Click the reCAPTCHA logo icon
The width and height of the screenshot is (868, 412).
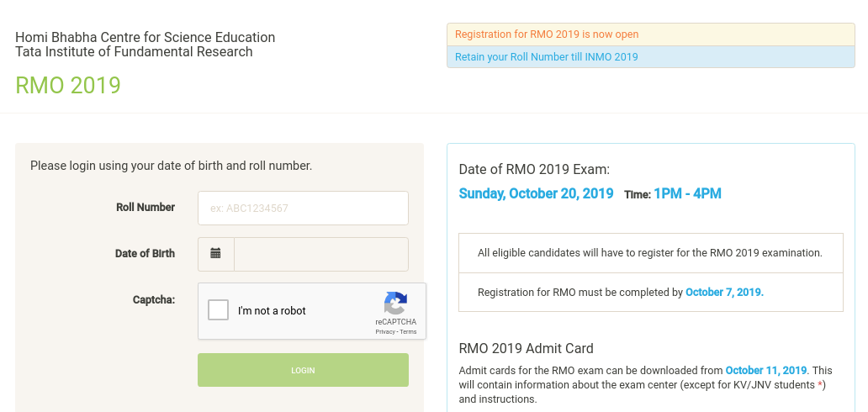396,304
